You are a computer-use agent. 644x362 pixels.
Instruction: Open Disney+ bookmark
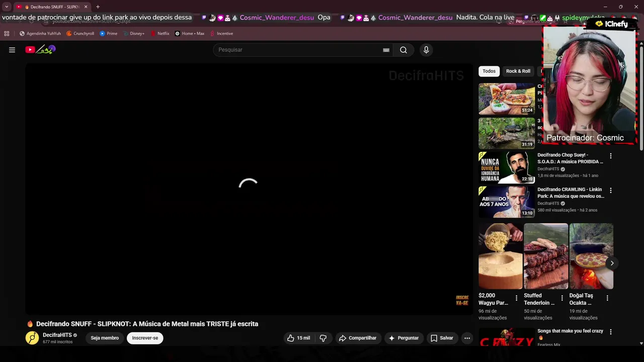(134, 34)
